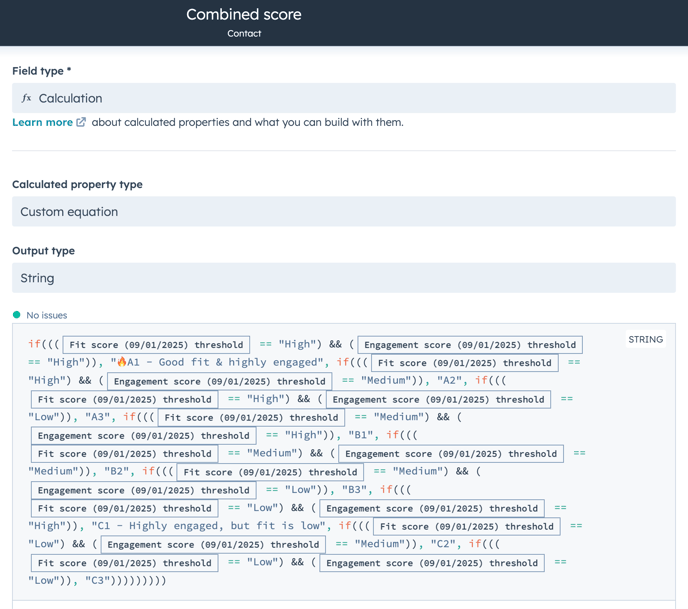The image size is (688, 609).
Task: Open the Learn more link
Action: tap(43, 122)
